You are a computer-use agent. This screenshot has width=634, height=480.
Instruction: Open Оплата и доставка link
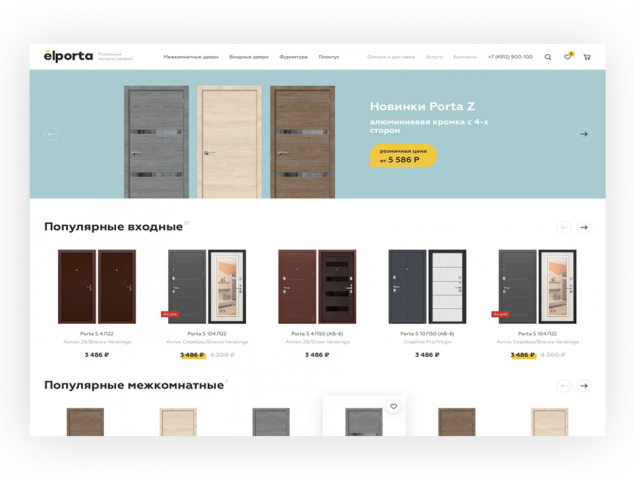point(391,57)
